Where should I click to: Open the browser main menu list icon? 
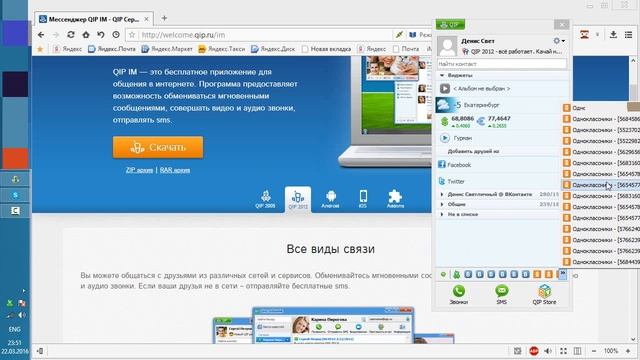tap(628, 35)
